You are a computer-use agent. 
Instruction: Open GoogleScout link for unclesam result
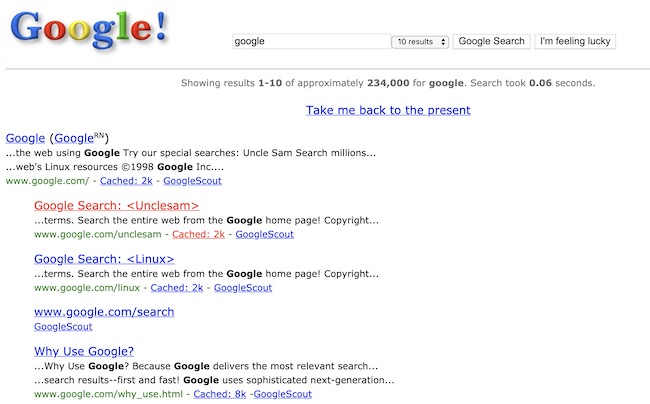coord(264,235)
